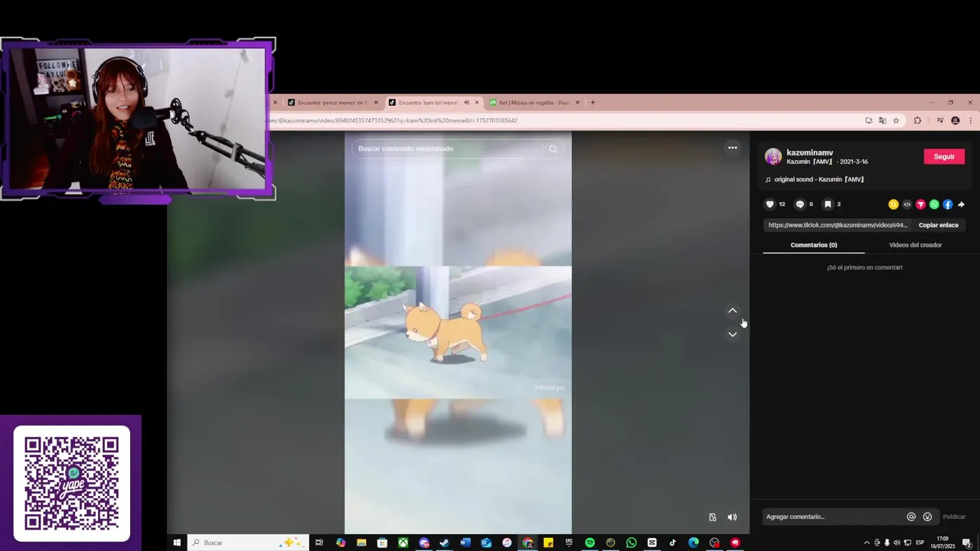This screenshot has height=551, width=980.
Task: Close the 'perros memes' tab
Action: tap(376, 103)
